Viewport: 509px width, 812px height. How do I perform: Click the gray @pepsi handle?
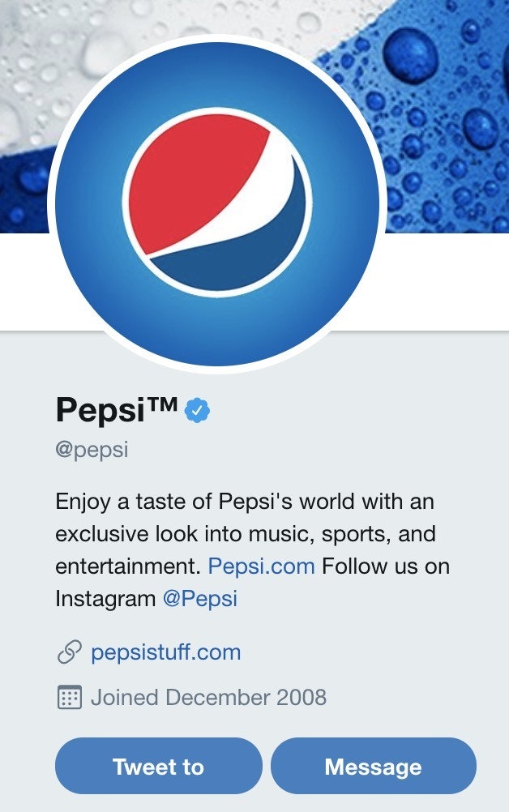(x=92, y=451)
